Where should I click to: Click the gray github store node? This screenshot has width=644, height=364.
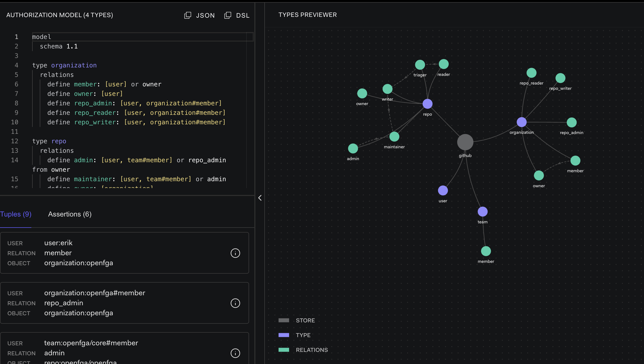coord(465,142)
